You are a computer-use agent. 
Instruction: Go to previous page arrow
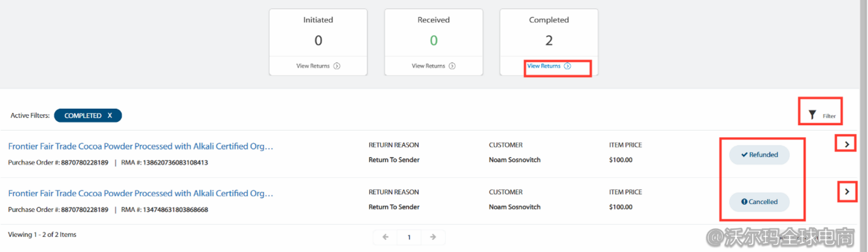click(385, 237)
